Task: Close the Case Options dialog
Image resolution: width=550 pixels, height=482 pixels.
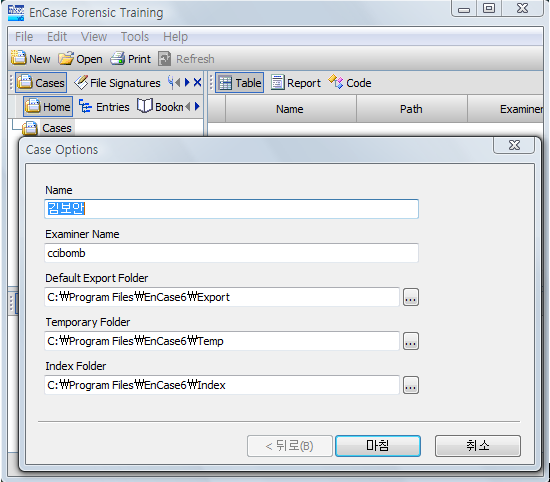Action: pyautogui.click(x=514, y=145)
